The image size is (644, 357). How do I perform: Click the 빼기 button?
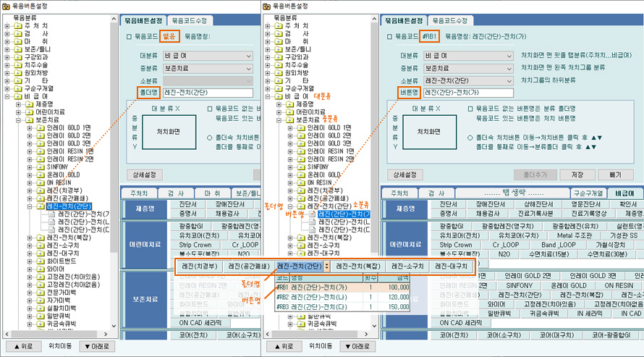click(x=614, y=175)
